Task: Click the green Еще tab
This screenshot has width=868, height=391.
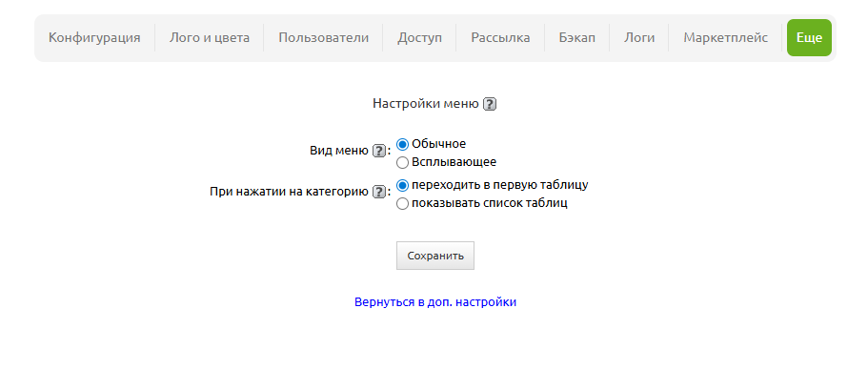Action: tap(809, 37)
